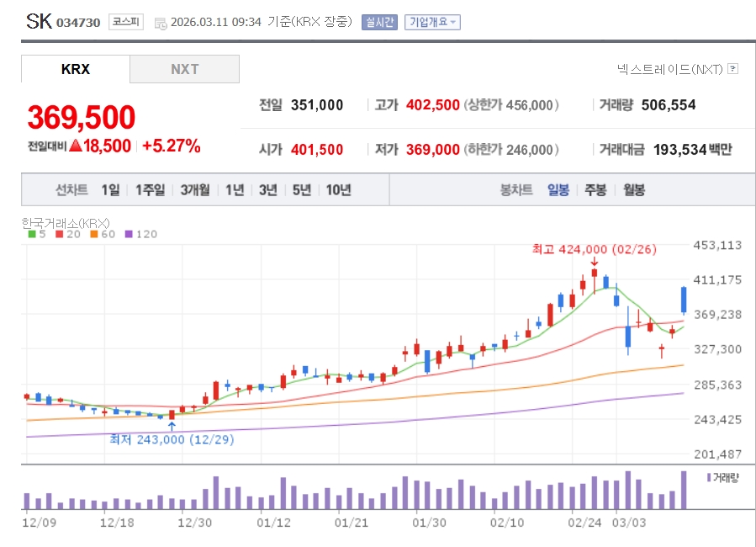This screenshot has height=547, width=756.
Task: Switch to the KRX tab
Action: [x=76, y=69]
